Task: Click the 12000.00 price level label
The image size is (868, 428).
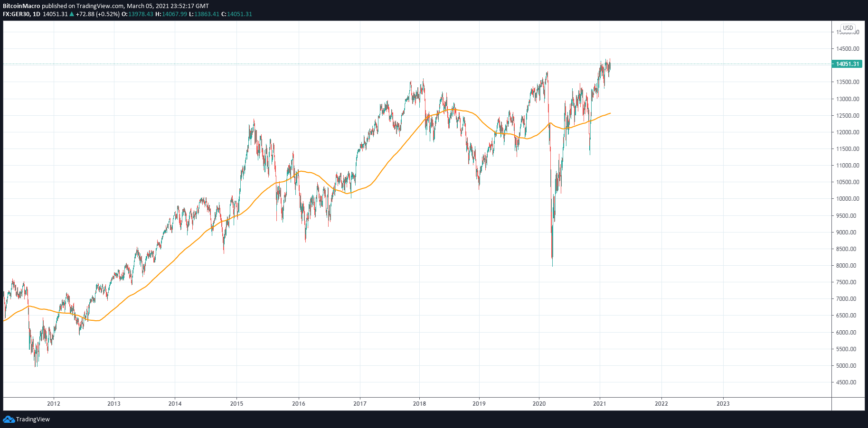Action: (848, 132)
